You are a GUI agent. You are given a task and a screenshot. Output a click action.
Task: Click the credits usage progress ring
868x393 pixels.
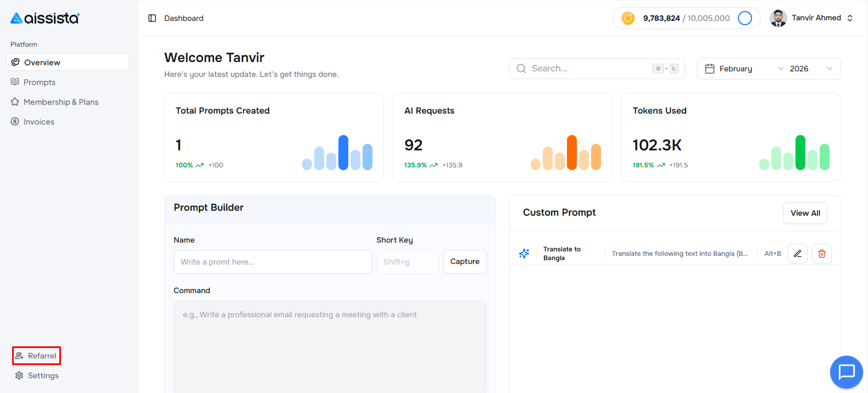coord(744,18)
